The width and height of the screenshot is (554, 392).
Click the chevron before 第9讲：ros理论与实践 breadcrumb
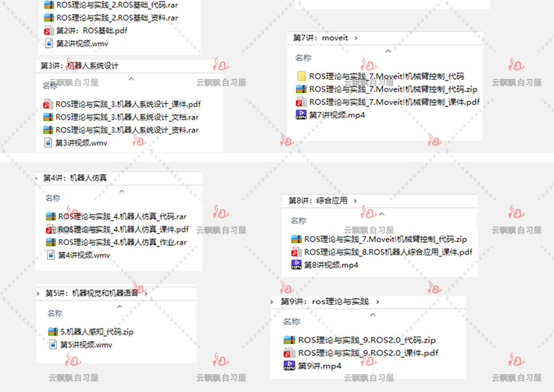[272, 302]
